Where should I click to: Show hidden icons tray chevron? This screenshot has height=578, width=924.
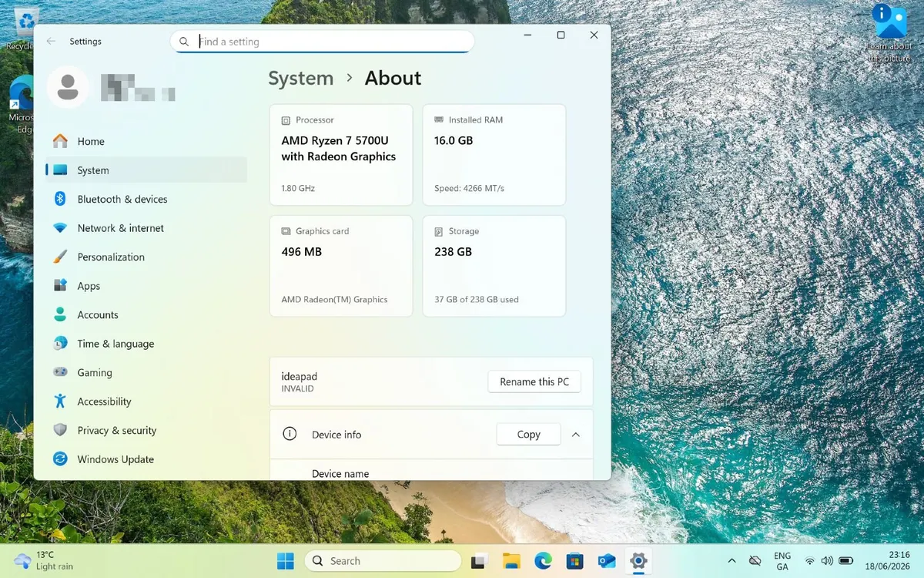tap(731, 561)
